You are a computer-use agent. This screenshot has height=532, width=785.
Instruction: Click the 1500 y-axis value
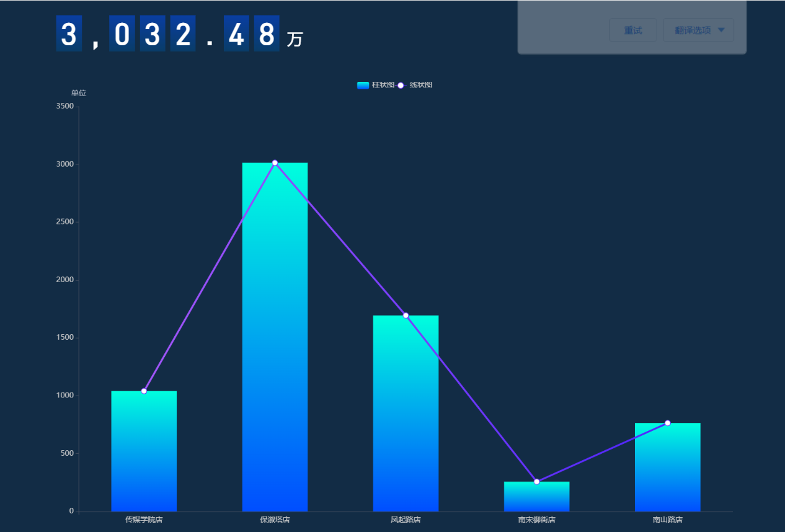(x=66, y=337)
